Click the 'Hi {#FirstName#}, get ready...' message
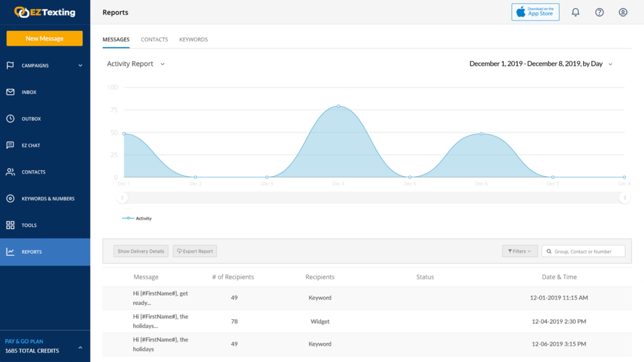This screenshot has width=644, height=362. (x=160, y=298)
